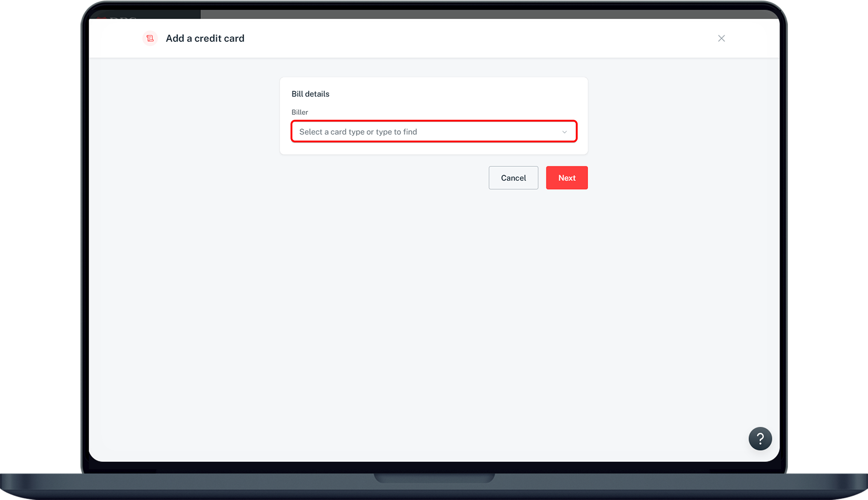Click the bill icon beside Add a credit card
Image resolution: width=868 pixels, height=500 pixels.
click(150, 38)
